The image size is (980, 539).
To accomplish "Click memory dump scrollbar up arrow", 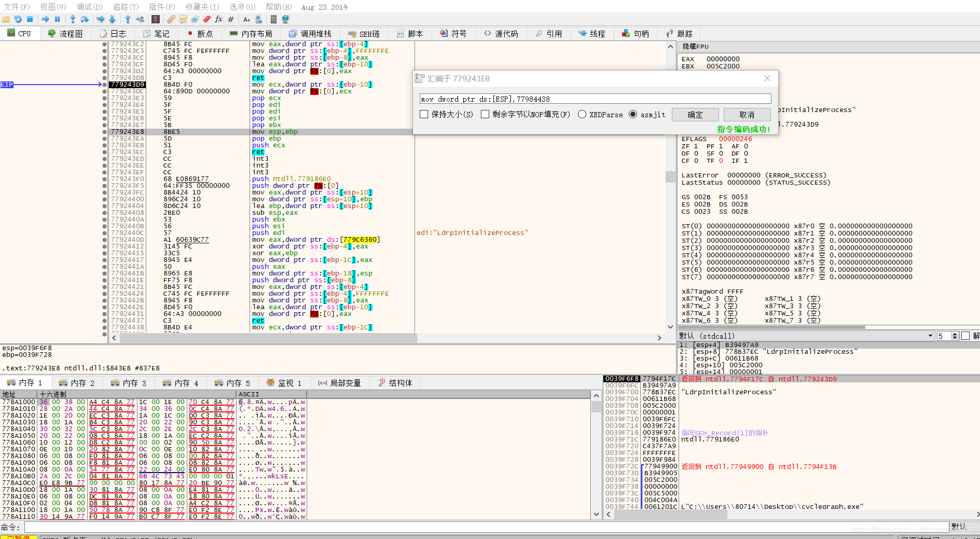I will (596, 395).
